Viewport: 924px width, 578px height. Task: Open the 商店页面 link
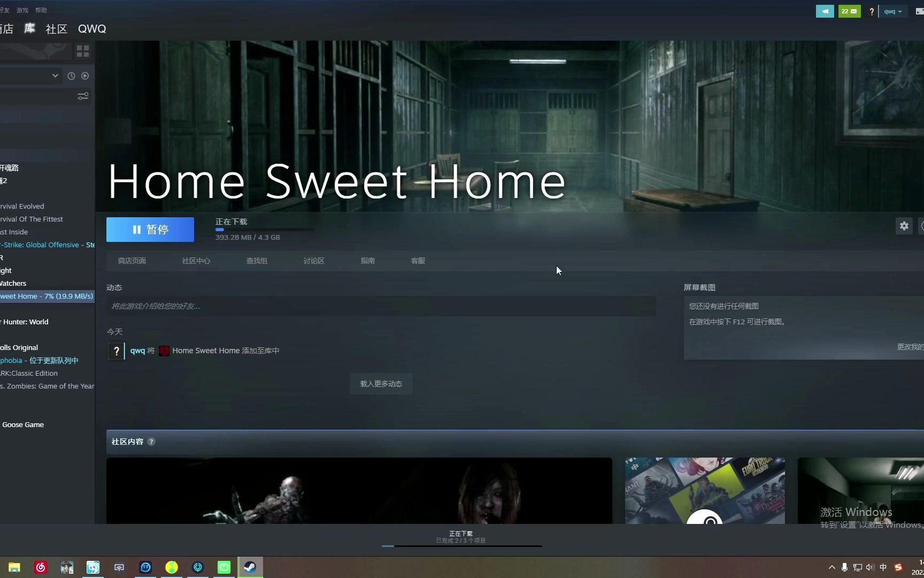click(132, 261)
